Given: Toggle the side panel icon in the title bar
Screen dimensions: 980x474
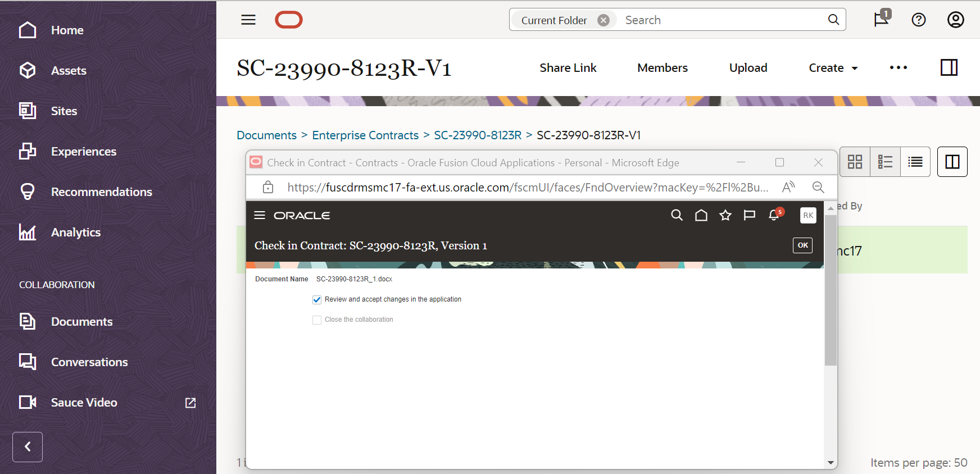Looking at the screenshot, I should coord(949,67).
